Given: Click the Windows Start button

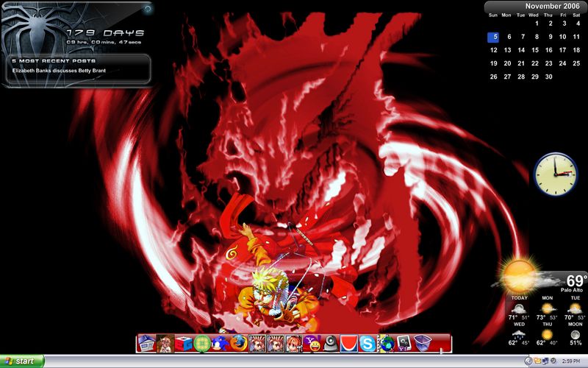Looking at the screenshot, I should point(22,361).
